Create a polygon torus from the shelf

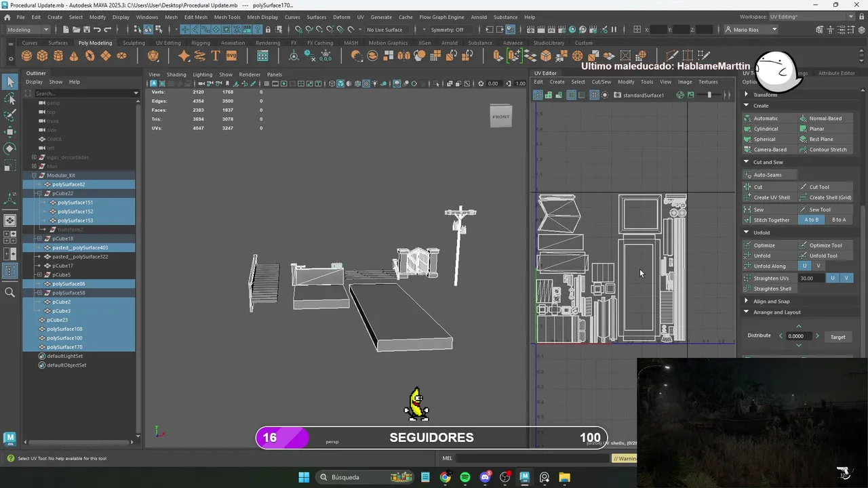click(90, 56)
